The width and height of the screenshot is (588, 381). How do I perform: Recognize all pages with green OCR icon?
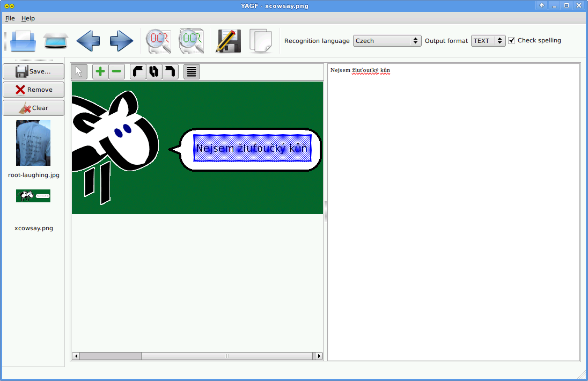[191, 41]
